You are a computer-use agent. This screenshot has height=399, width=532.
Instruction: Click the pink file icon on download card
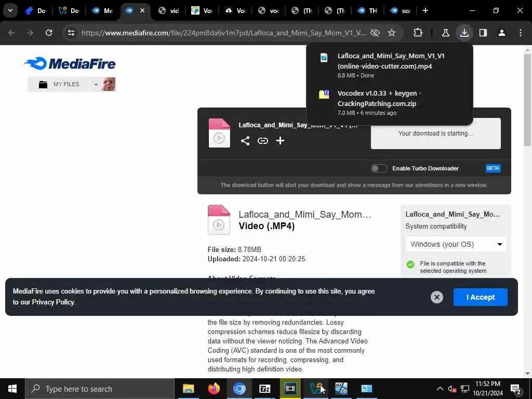coord(219,133)
